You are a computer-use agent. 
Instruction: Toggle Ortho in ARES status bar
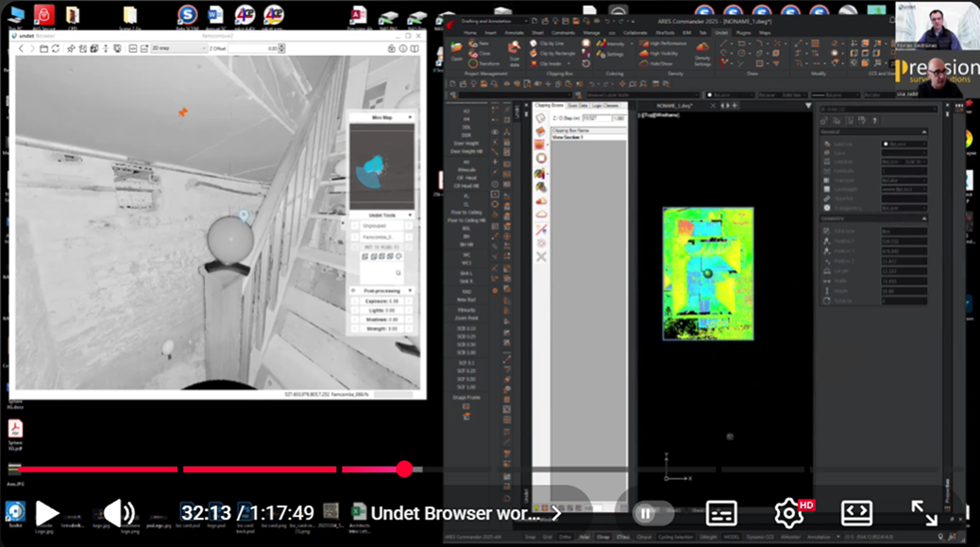(565, 537)
